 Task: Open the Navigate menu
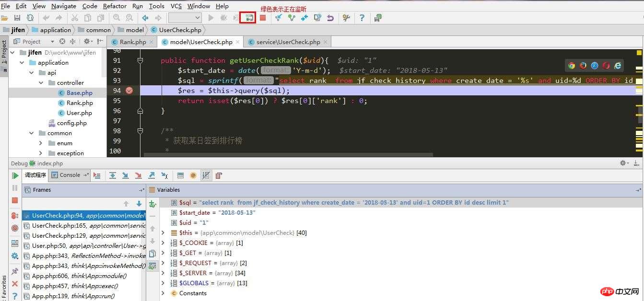click(x=64, y=6)
